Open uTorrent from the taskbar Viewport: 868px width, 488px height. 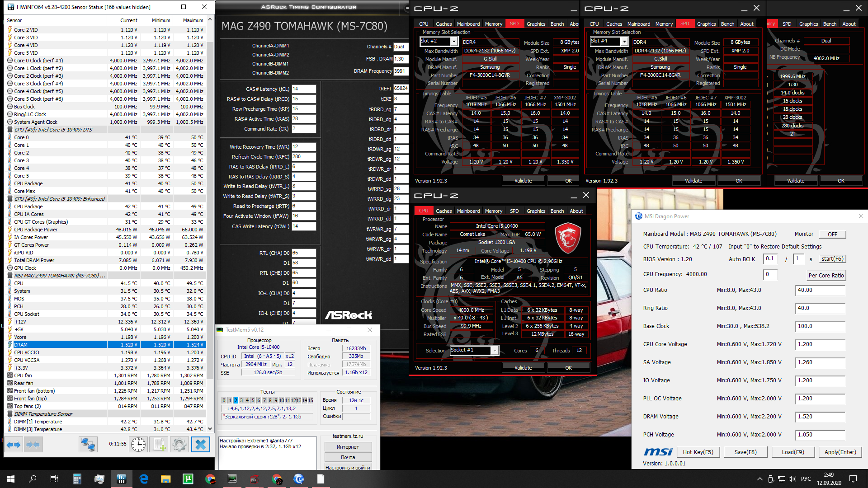click(188, 479)
